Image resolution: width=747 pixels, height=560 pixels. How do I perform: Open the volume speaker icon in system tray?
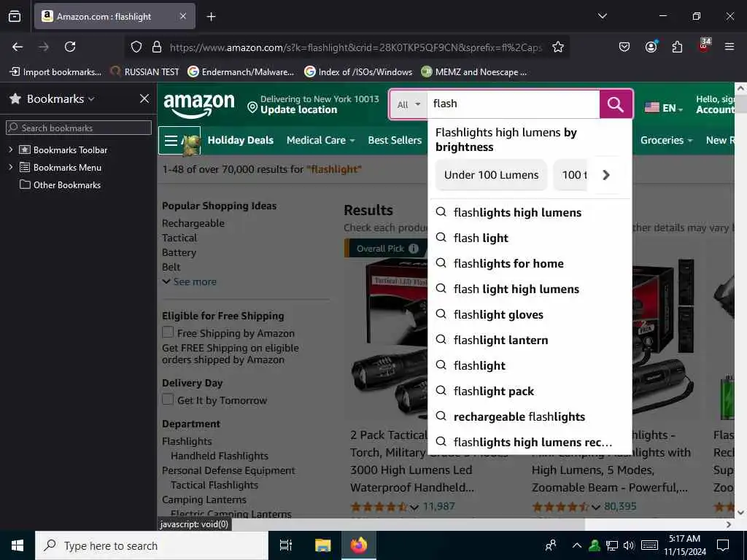pyautogui.click(x=629, y=545)
